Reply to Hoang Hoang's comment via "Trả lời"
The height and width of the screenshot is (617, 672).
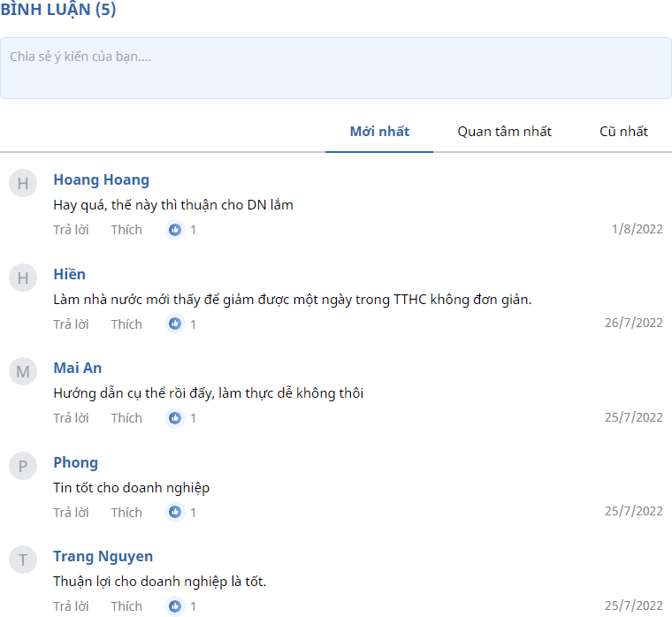pyautogui.click(x=71, y=230)
